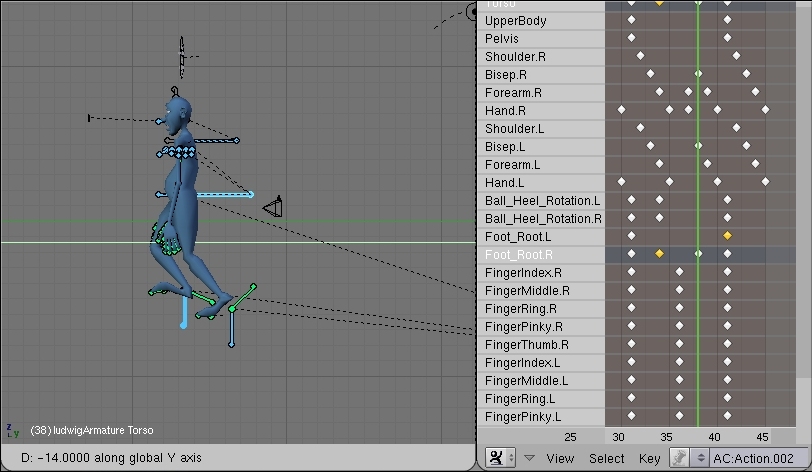Select the Bisep.L channel

pyautogui.click(x=541, y=147)
